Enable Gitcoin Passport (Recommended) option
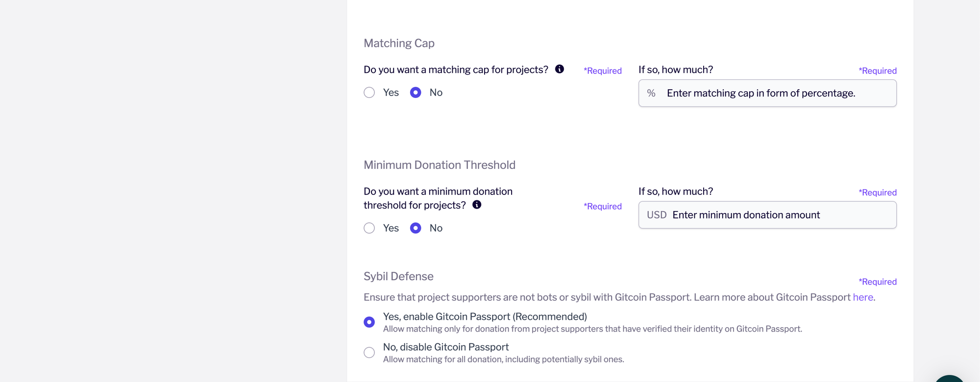 pyautogui.click(x=369, y=322)
